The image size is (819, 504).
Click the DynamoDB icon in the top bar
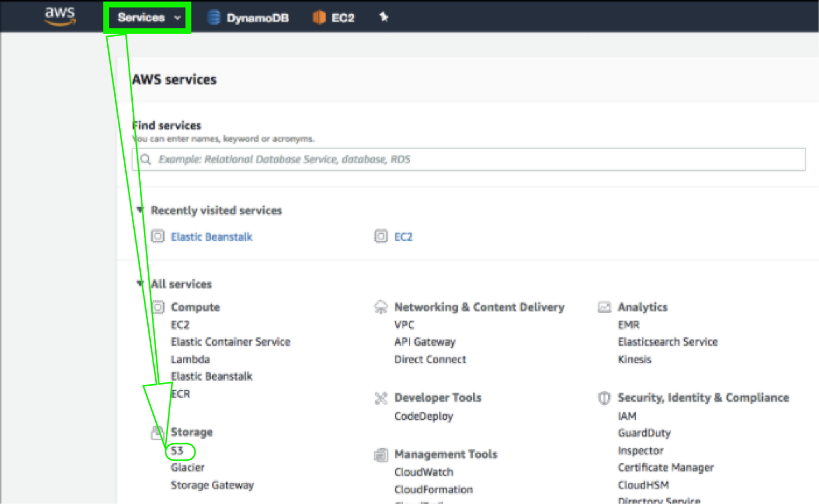tap(214, 17)
